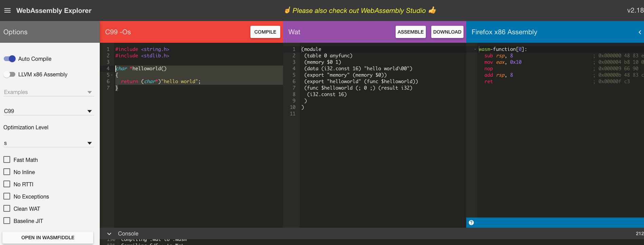The height and width of the screenshot is (245, 644).
Task: Click the data i32.const 16 line
Action: click(x=358, y=69)
